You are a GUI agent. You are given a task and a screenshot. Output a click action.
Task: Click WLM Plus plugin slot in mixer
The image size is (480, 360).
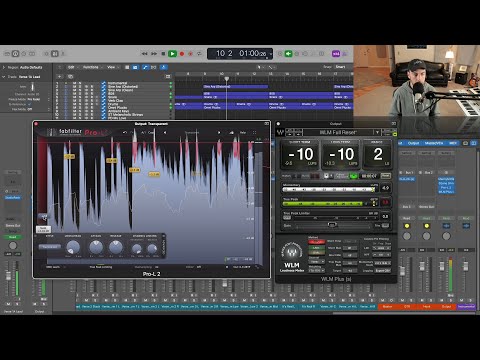click(446, 192)
